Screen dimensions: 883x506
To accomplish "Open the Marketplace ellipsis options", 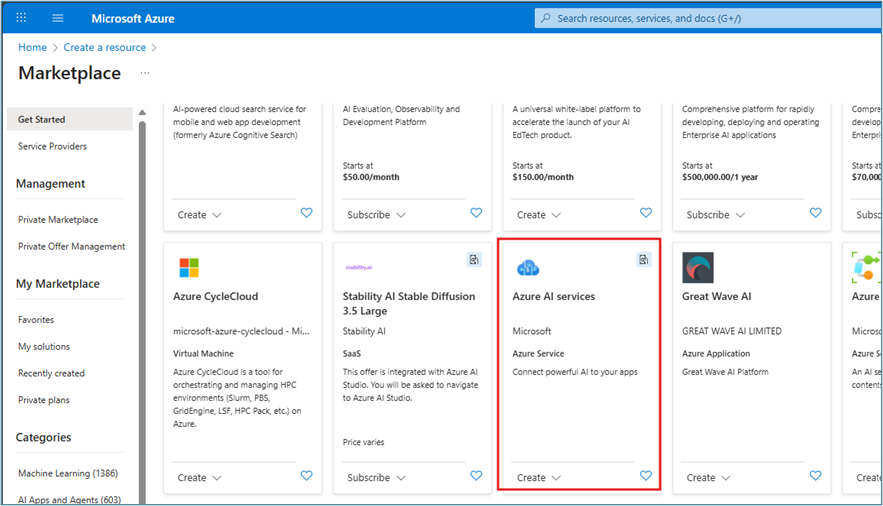I will click(x=145, y=73).
